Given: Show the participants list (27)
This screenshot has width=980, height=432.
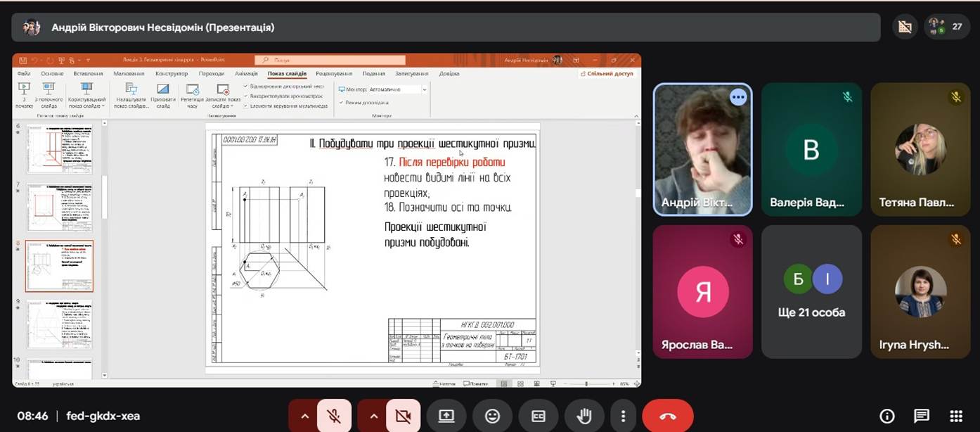Looking at the screenshot, I should point(946,27).
